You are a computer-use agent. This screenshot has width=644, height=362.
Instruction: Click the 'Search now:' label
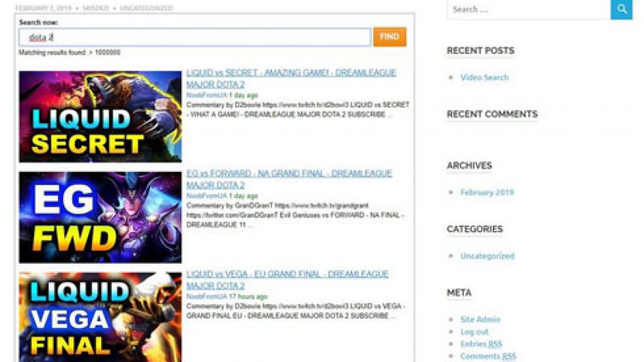tap(38, 23)
